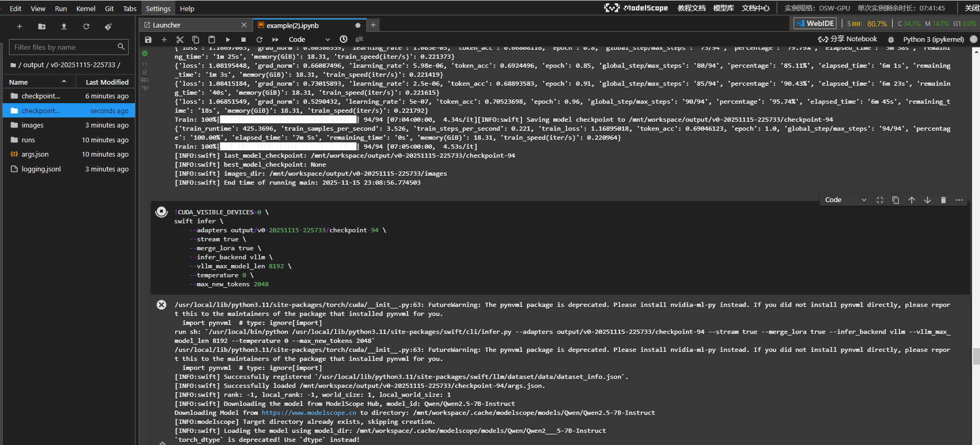Open the logging.jsonl file
The height and width of the screenshot is (445, 980).
point(69,169)
